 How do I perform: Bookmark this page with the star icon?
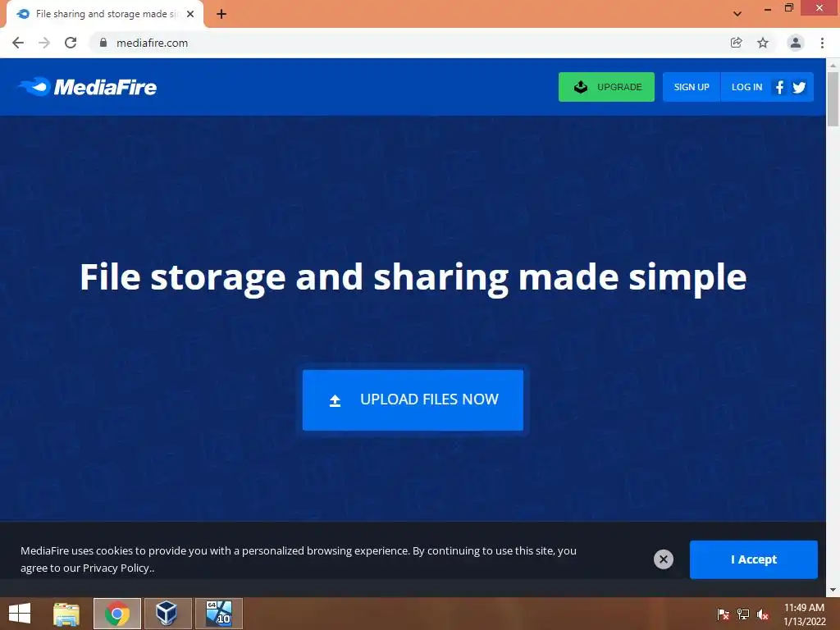[763, 43]
